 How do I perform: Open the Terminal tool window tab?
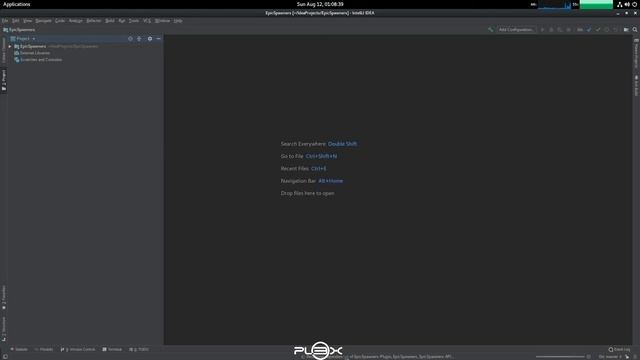pyautogui.click(x=112, y=349)
